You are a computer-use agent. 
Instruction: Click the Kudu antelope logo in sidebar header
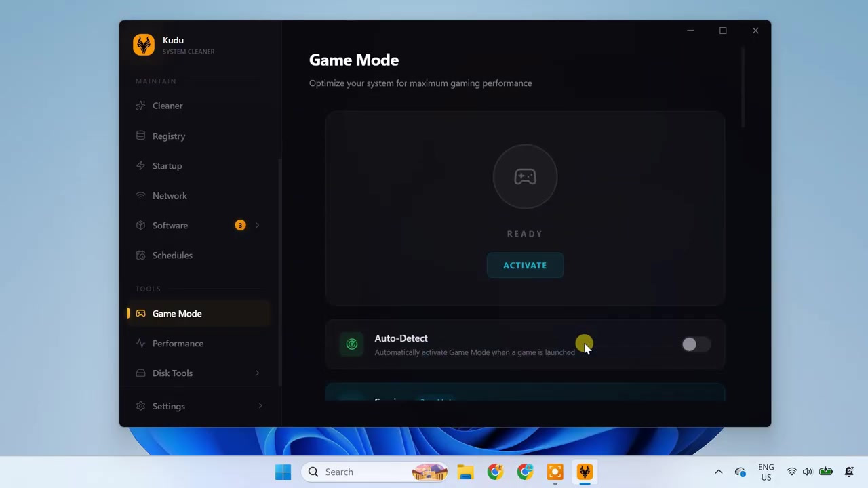pos(144,45)
